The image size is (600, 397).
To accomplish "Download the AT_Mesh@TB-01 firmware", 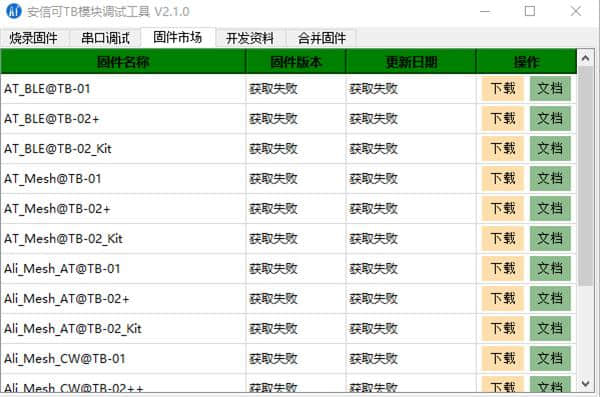I will tap(502, 178).
